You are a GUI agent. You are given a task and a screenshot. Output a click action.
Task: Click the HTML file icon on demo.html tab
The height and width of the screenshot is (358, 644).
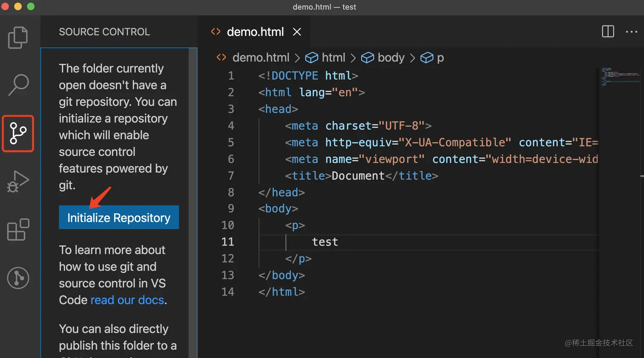(x=216, y=32)
